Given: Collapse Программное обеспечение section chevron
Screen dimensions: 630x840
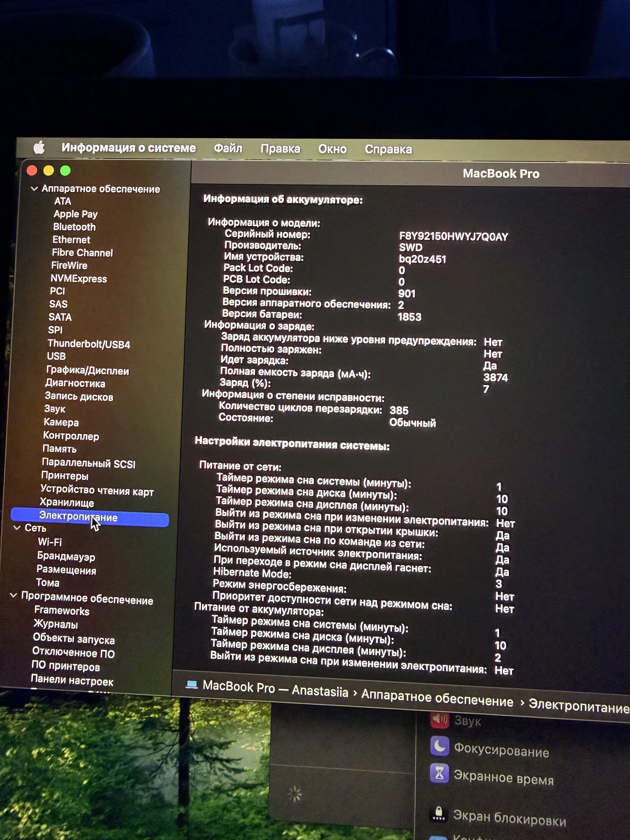Looking at the screenshot, I should click(14, 595).
